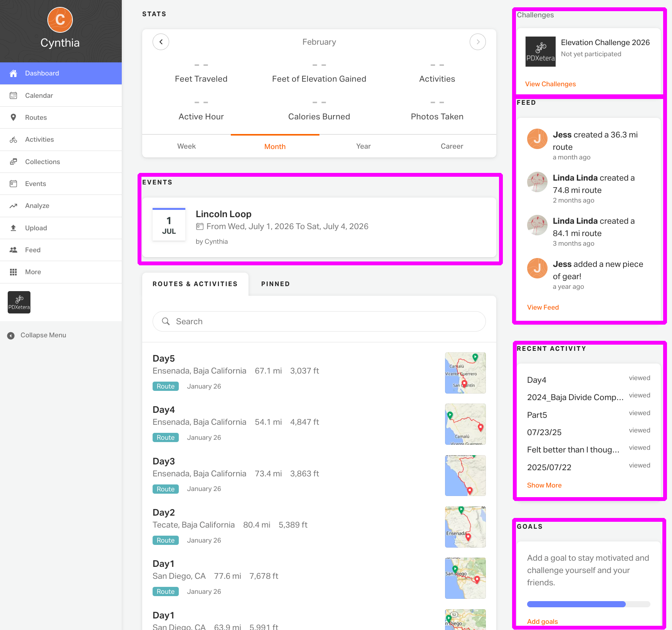The height and width of the screenshot is (630, 672).
Task: Click the Collapse Menu arrow icon
Action: (11, 335)
